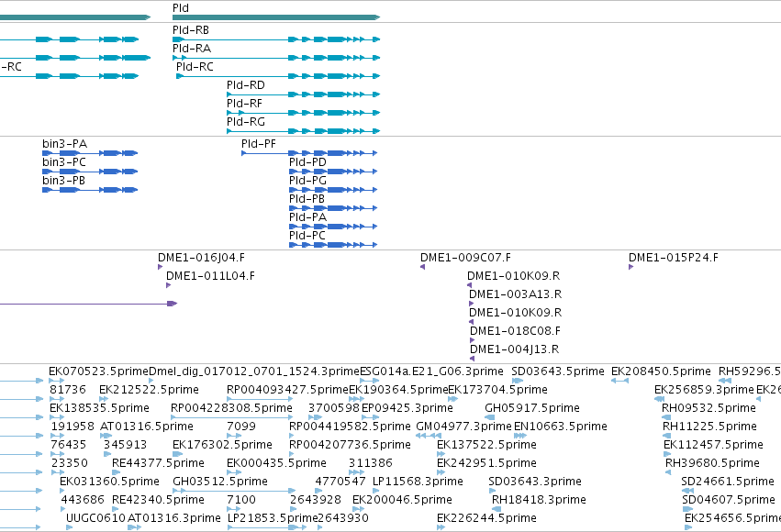This screenshot has width=781, height=532.
Task: Select the EK176302.5prime EST label
Action: pos(223,446)
